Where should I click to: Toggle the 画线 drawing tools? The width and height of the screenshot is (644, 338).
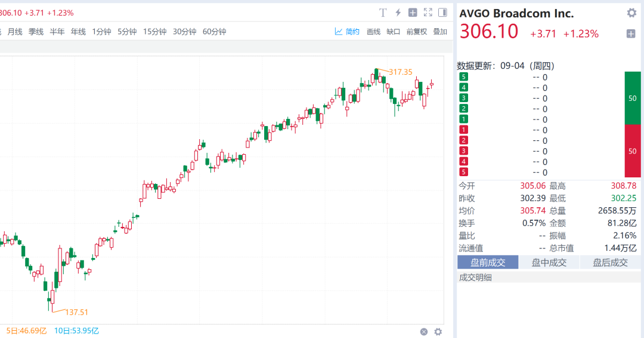click(373, 32)
